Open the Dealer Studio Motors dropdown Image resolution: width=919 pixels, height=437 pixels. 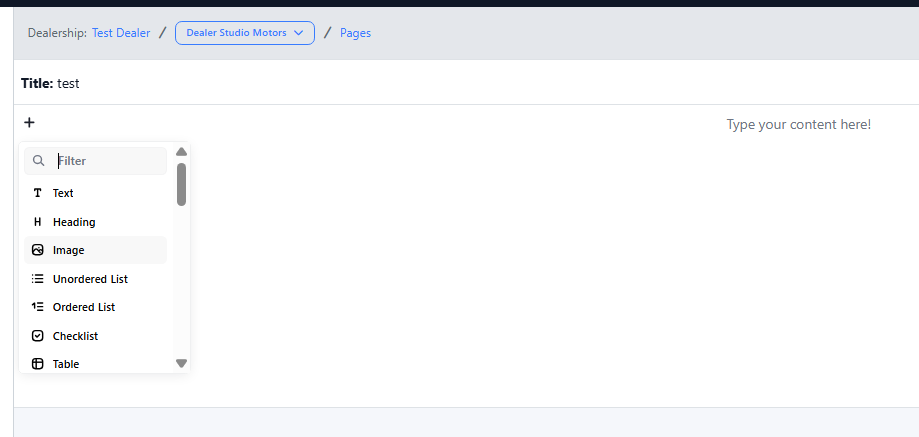click(245, 33)
